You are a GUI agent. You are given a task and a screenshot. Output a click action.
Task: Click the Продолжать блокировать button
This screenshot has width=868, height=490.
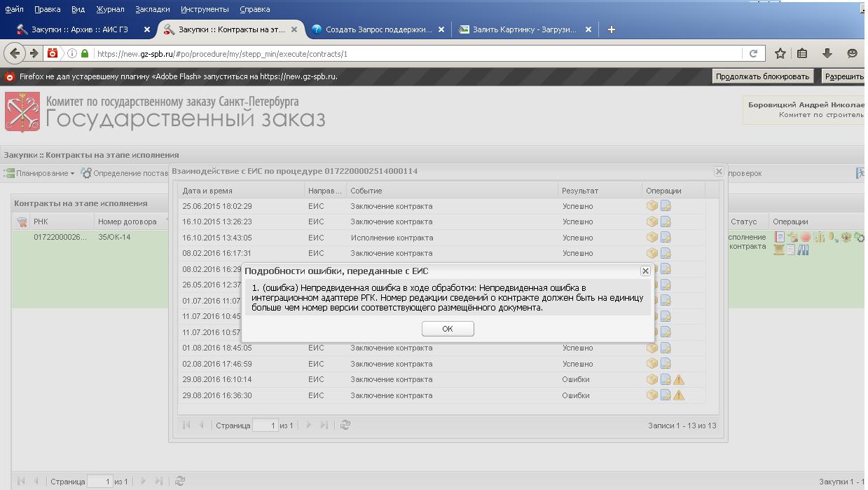click(762, 76)
